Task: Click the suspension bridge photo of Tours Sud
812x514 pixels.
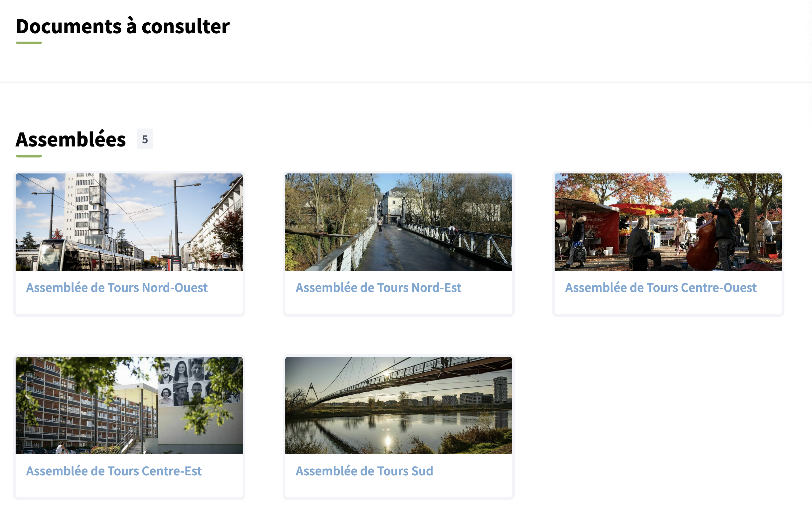Action: 399,405
